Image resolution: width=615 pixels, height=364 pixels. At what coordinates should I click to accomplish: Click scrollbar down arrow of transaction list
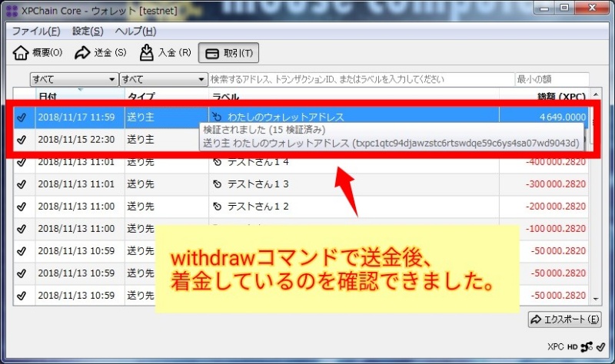tap(596, 299)
